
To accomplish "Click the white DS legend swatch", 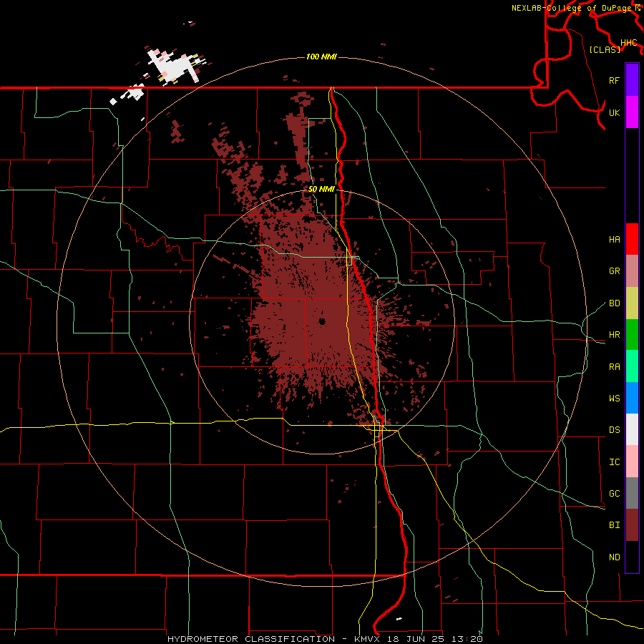I will tap(632, 429).
